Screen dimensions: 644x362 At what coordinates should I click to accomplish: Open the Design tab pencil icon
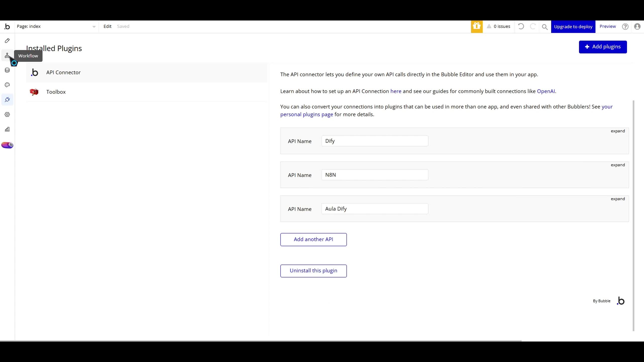click(7, 40)
